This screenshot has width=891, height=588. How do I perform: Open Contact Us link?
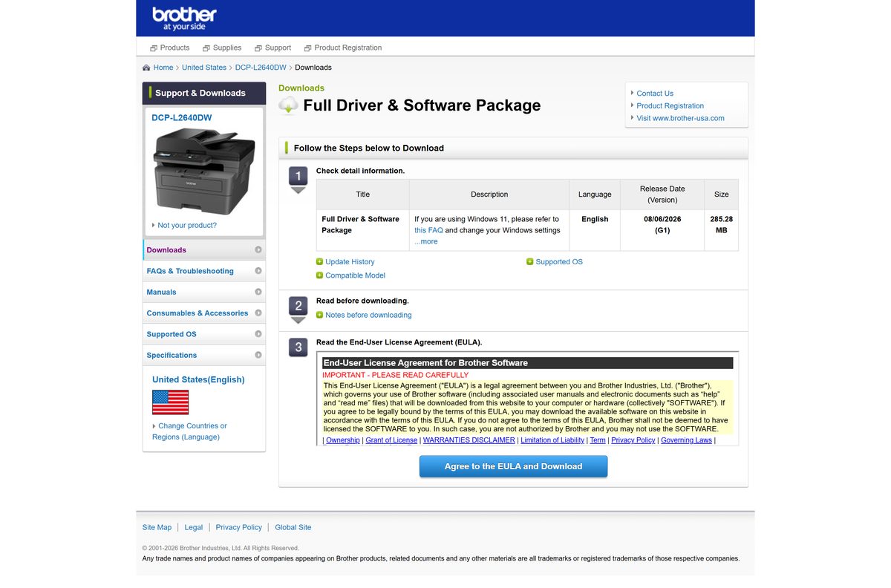[655, 94]
